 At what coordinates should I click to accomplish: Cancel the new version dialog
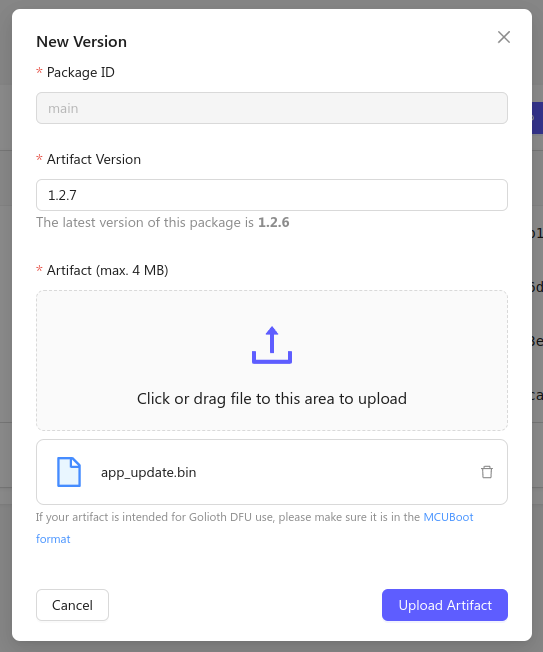pos(72,605)
